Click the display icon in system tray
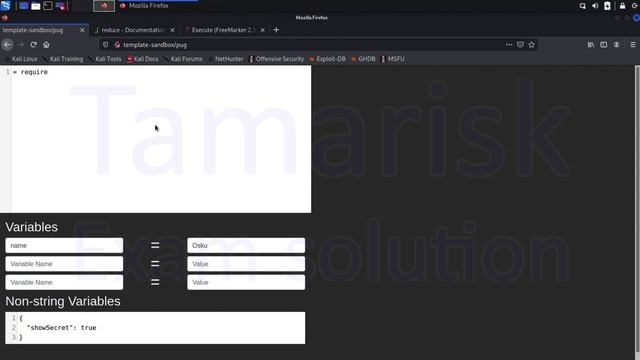Screen dimensions: 640x360 pos(582,6)
